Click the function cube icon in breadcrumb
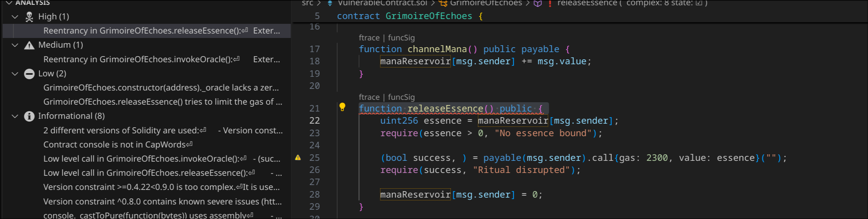 point(537,3)
